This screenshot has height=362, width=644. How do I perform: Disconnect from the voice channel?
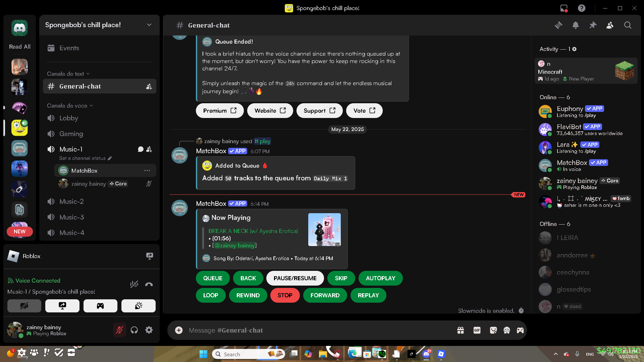(x=149, y=285)
